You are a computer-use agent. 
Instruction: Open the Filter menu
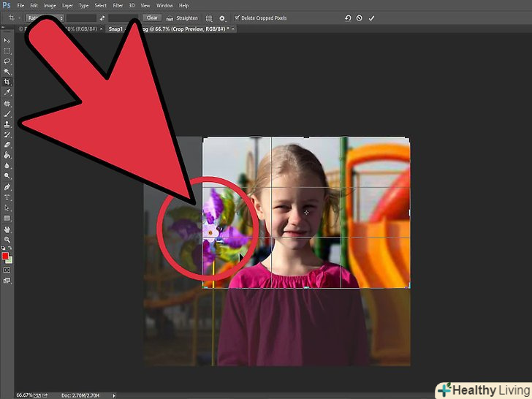pyautogui.click(x=118, y=5)
